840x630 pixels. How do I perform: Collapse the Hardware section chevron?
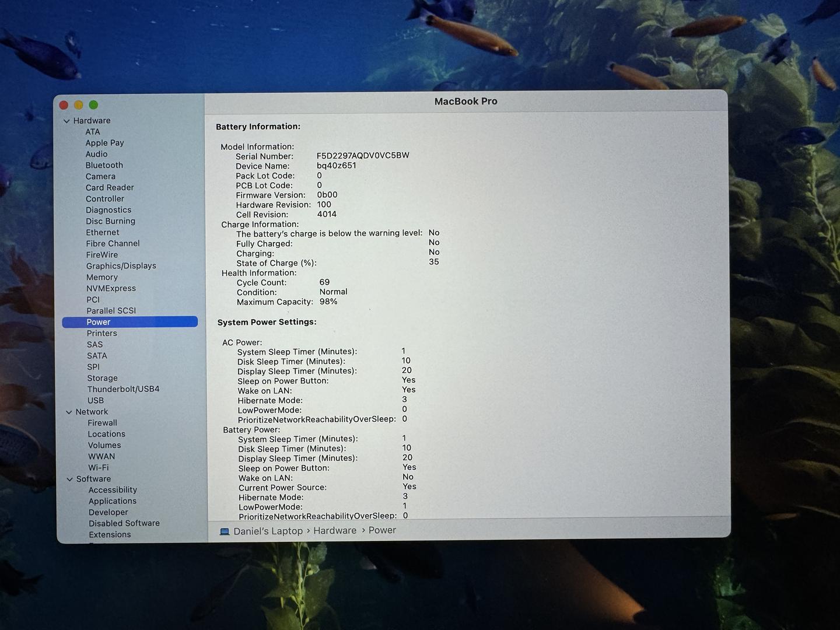(66, 121)
